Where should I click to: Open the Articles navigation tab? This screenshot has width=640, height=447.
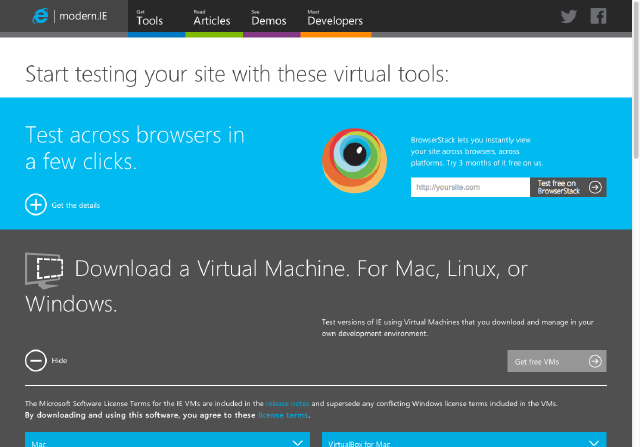point(212,18)
